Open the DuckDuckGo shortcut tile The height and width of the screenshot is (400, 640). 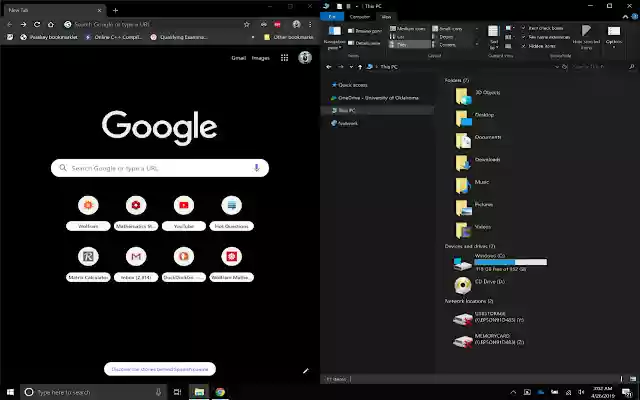point(184,264)
